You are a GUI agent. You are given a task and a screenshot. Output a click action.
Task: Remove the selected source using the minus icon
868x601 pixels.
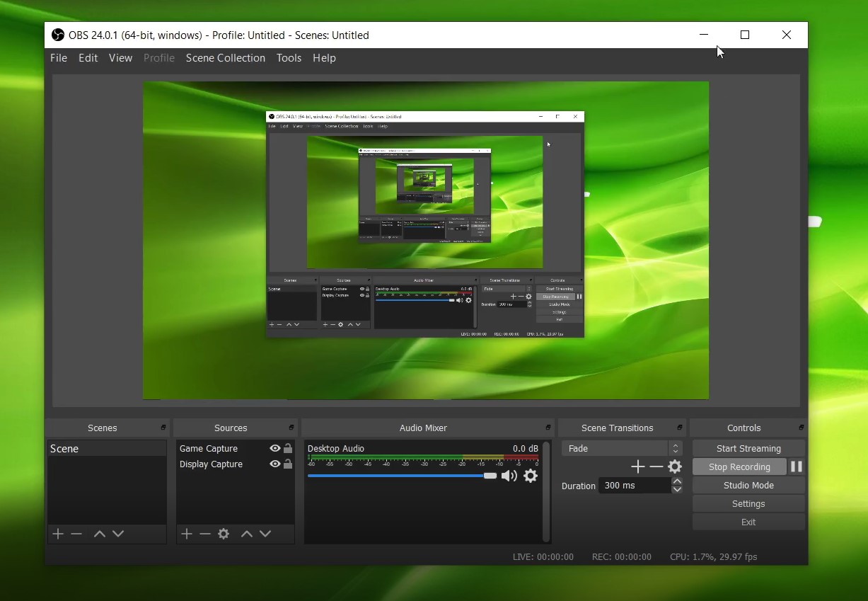204,534
